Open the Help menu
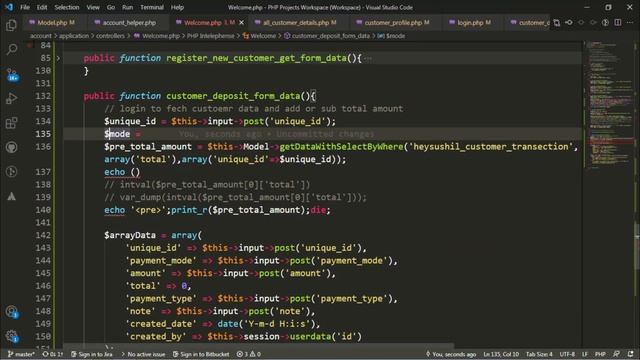The height and width of the screenshot is (360, 640). coord(177,7)
